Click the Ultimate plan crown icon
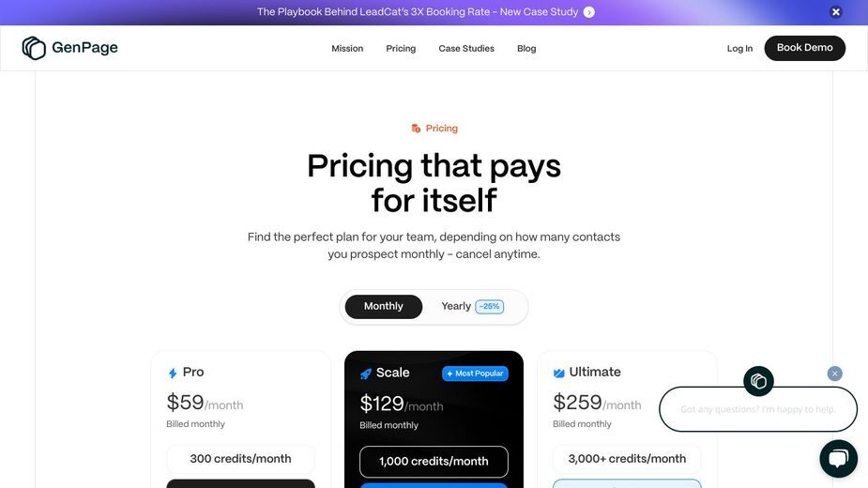Image resolution: width=868 pixels, height=488 pixels. click(559, 373)
